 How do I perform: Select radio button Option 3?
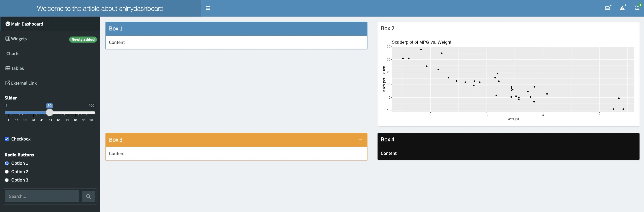7,180
